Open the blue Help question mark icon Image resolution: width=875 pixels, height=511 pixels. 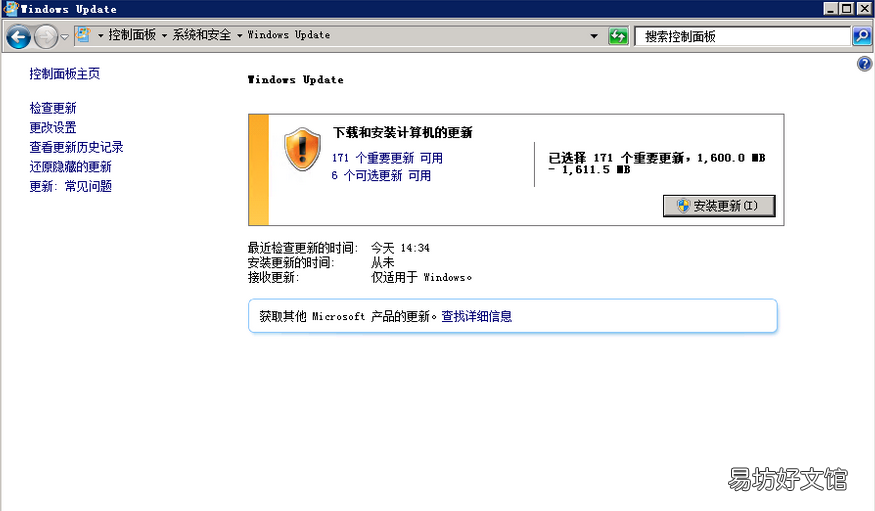(864, 64)
